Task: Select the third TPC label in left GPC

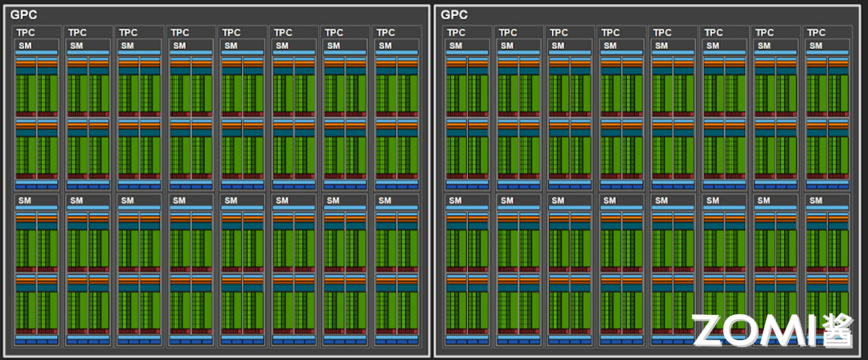Action: point(129,33)
